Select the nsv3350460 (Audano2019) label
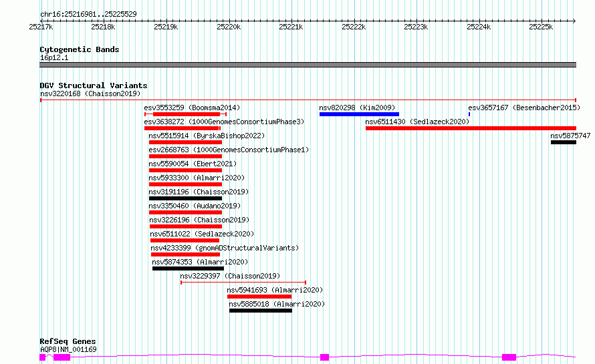 [195, 206]
